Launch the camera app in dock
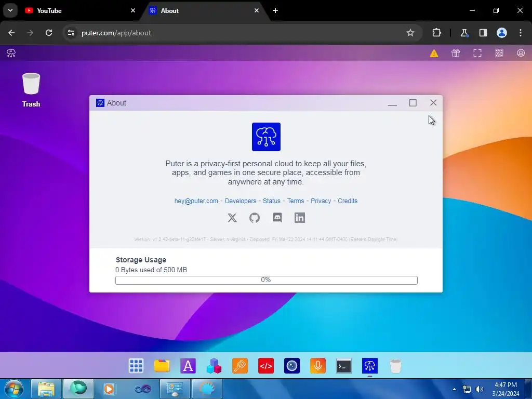This screenshot has height=399, width=532. (x=292, y=366)
